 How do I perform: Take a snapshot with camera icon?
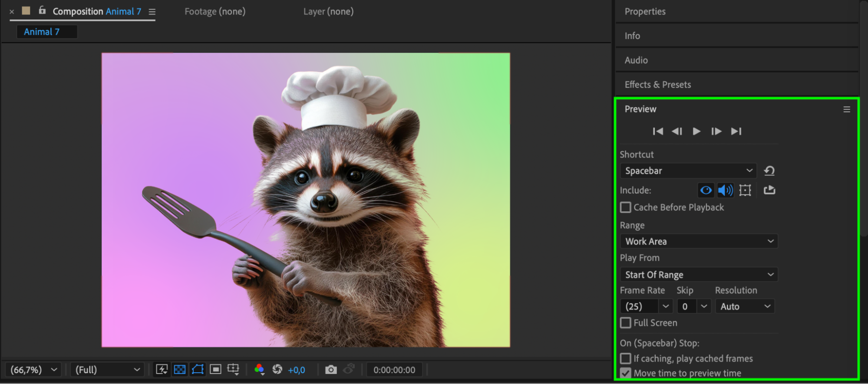[x=331, y=370]
